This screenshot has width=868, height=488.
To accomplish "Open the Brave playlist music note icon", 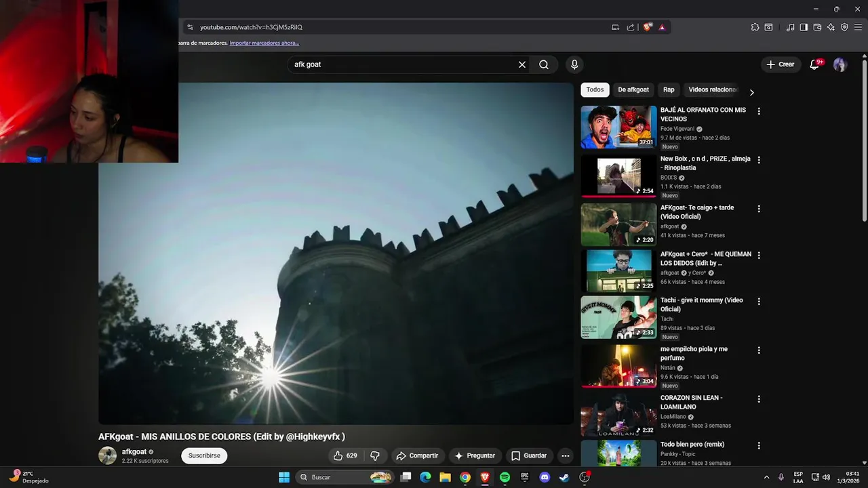I will [x=790, y=27].
